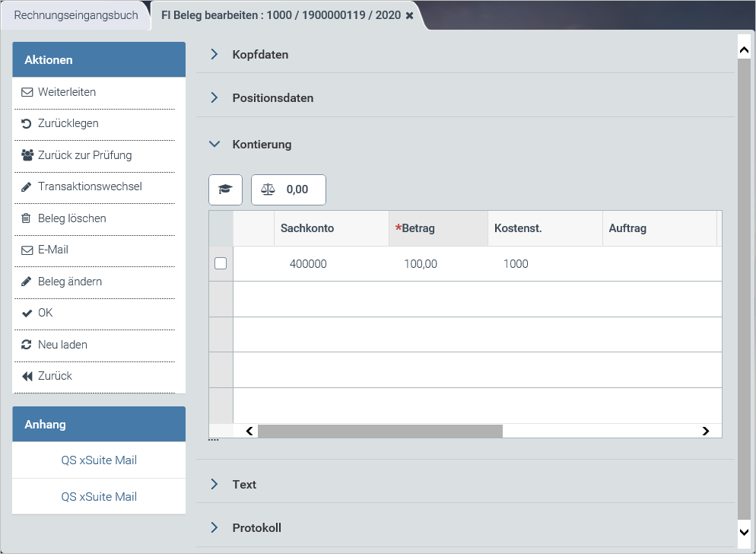Open the first QS xSuite Mail attachment
756x554 pixels.
coord(99,460)
